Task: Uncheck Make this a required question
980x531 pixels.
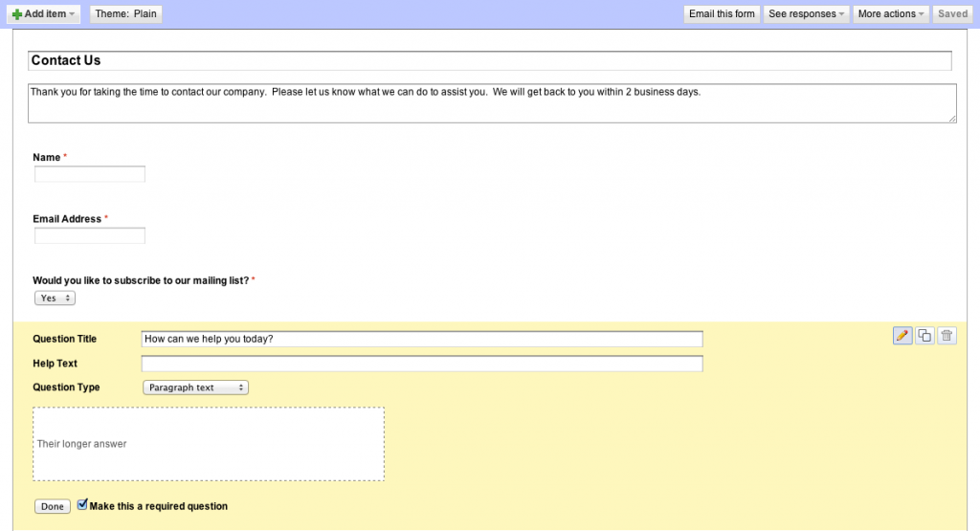Action: (82, 505)
